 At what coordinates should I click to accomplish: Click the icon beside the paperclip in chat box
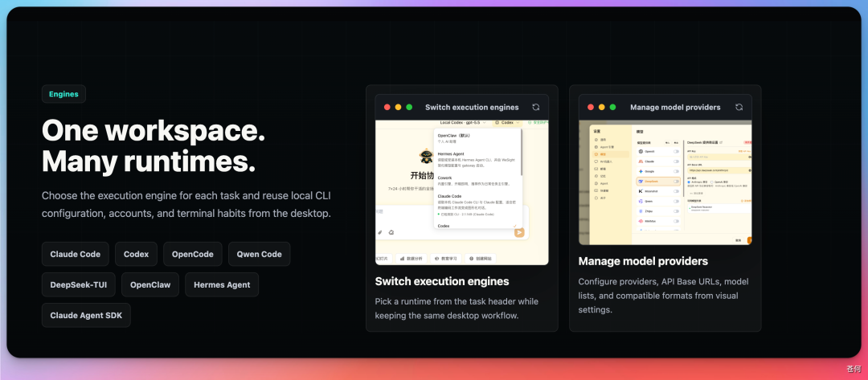391,232
